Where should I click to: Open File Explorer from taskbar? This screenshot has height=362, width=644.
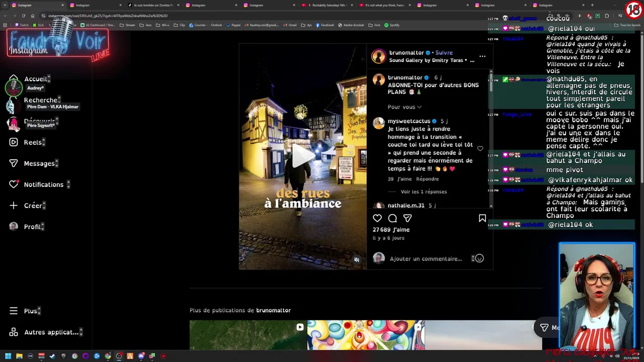tap(19, 356)
